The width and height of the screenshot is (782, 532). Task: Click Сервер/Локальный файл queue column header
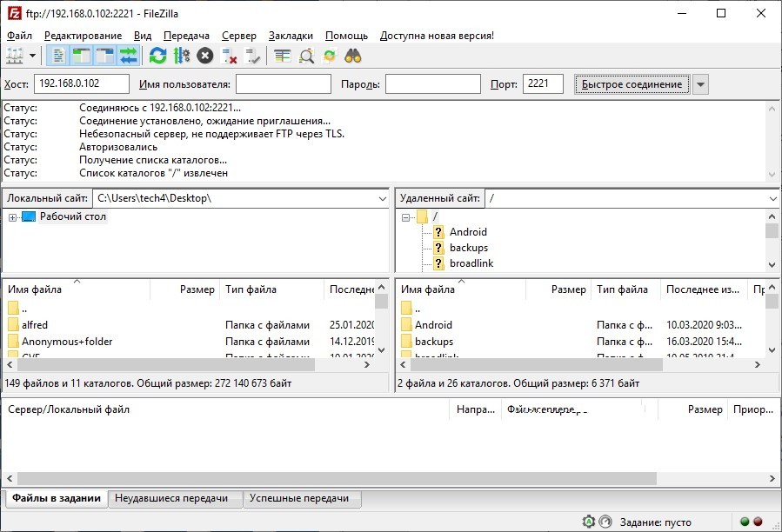click(x=226, y=409)
